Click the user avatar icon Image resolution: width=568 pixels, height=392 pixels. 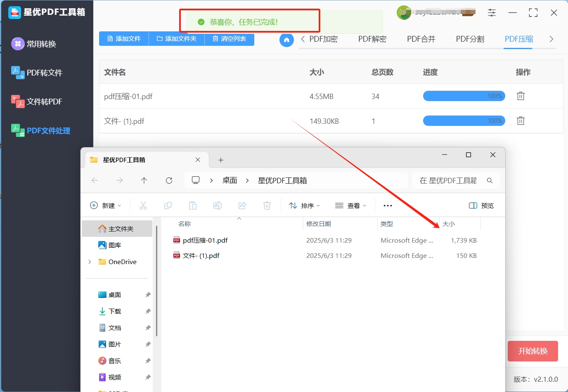pyautogui.click(x=404, y=13)
